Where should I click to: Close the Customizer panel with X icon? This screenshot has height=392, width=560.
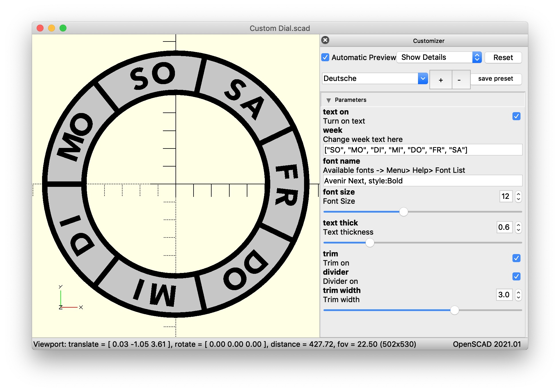tap(325, 40)
